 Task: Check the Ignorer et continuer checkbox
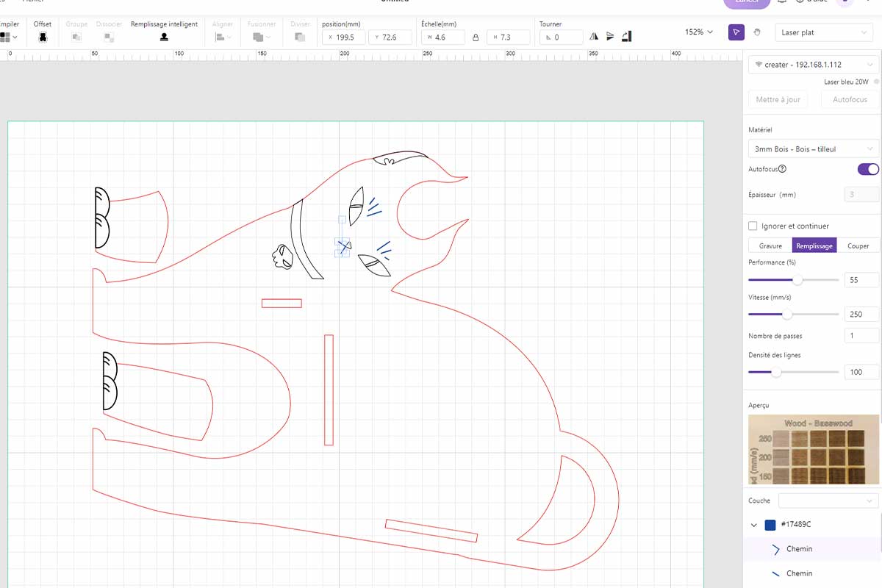pos(753,226)
